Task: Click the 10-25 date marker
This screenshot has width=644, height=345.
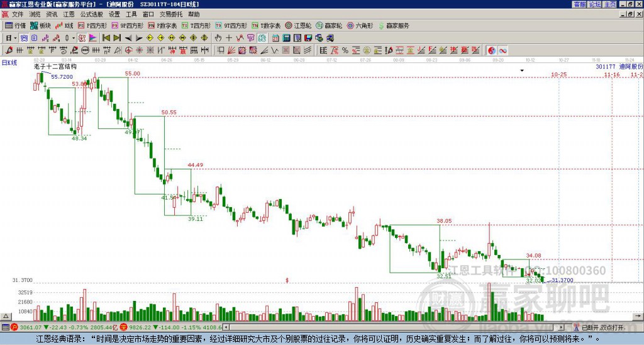Action: click(559, 74)
